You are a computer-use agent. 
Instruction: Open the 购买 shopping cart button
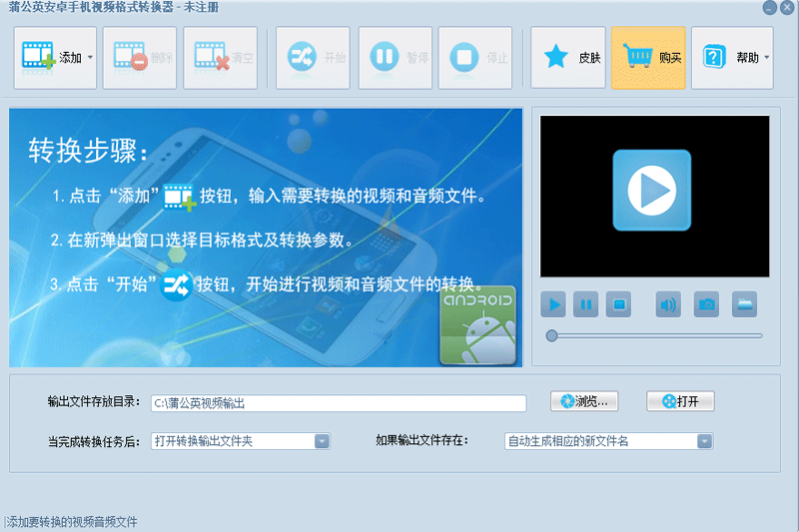pos(648,58)
